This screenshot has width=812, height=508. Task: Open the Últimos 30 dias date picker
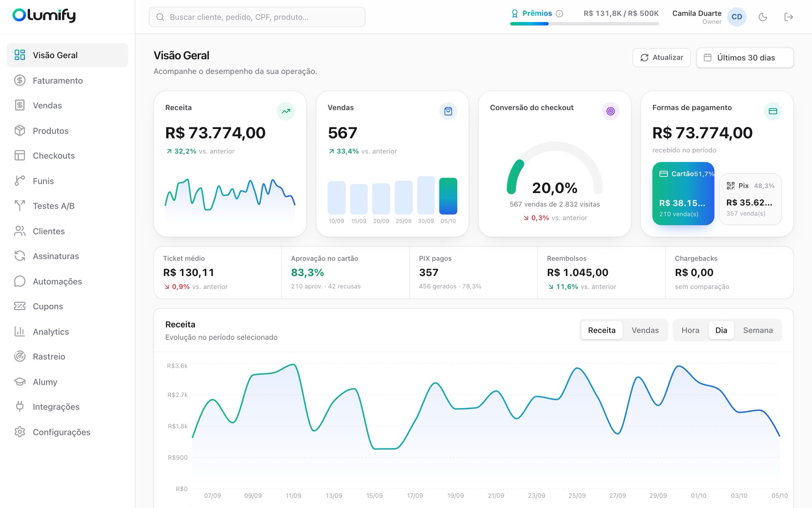745,58
